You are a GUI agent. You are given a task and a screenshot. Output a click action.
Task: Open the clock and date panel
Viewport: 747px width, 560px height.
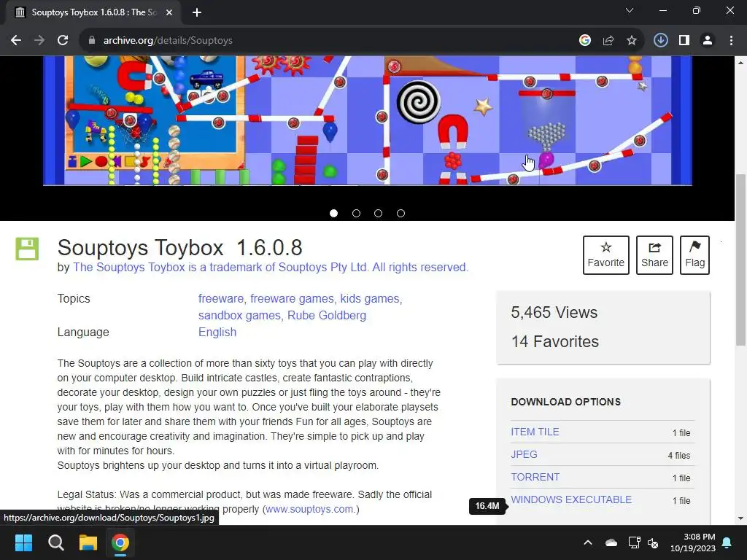[x=693, y=542]
